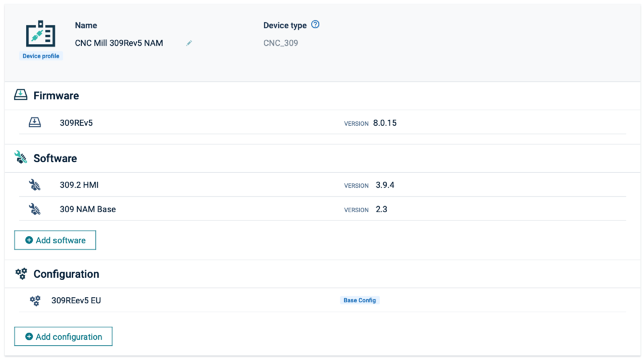Select the 309REev5 EU configuration entry
Viewport: 644px width, 361px height.
(76, 300)
